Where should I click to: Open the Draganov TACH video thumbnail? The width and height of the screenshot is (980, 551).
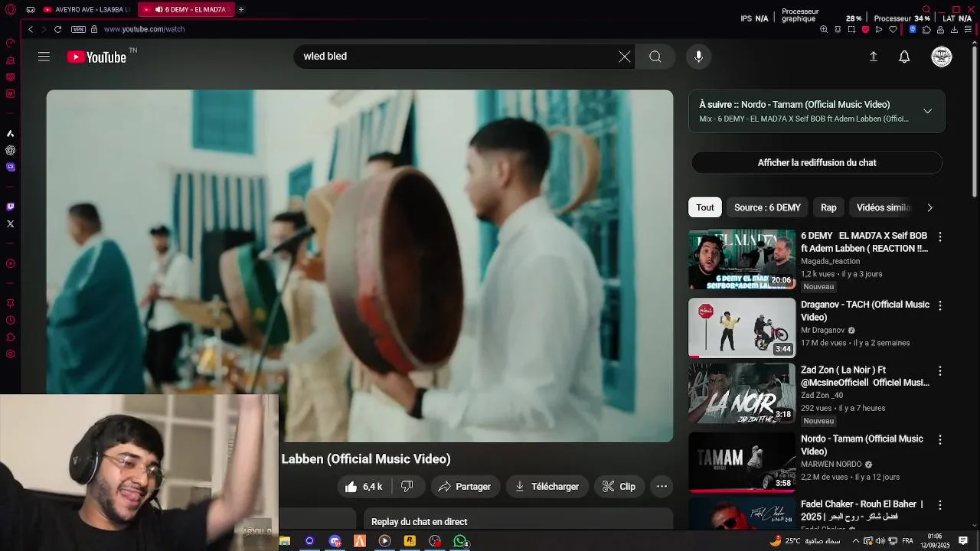[x=742, y=328]
